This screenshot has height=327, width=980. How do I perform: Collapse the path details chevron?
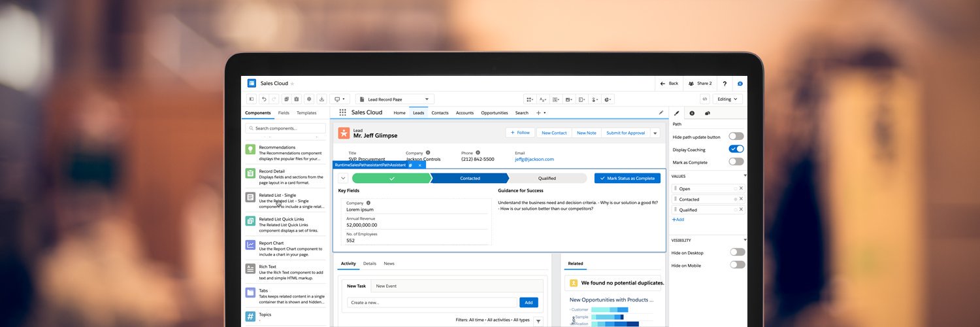click(x=342, y=178)
